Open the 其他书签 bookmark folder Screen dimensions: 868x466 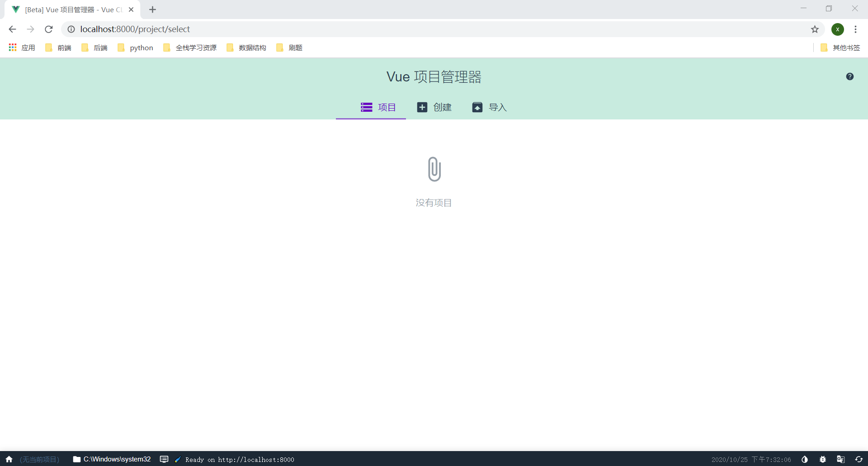840,48
